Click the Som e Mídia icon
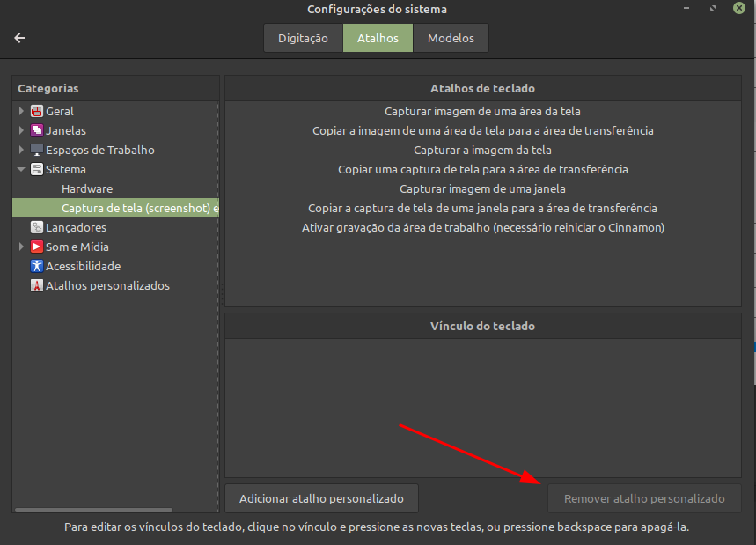The width and height of the screenshot is (756, 545). 37,247
